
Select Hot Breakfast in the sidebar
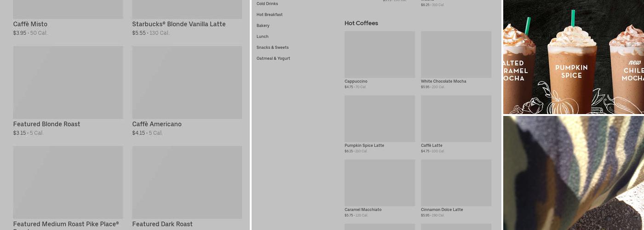270,15
